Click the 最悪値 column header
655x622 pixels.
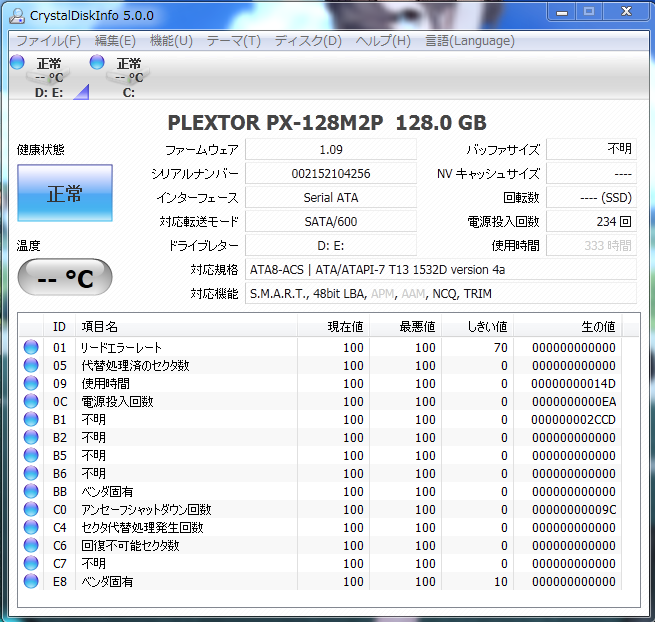(405, 326)
